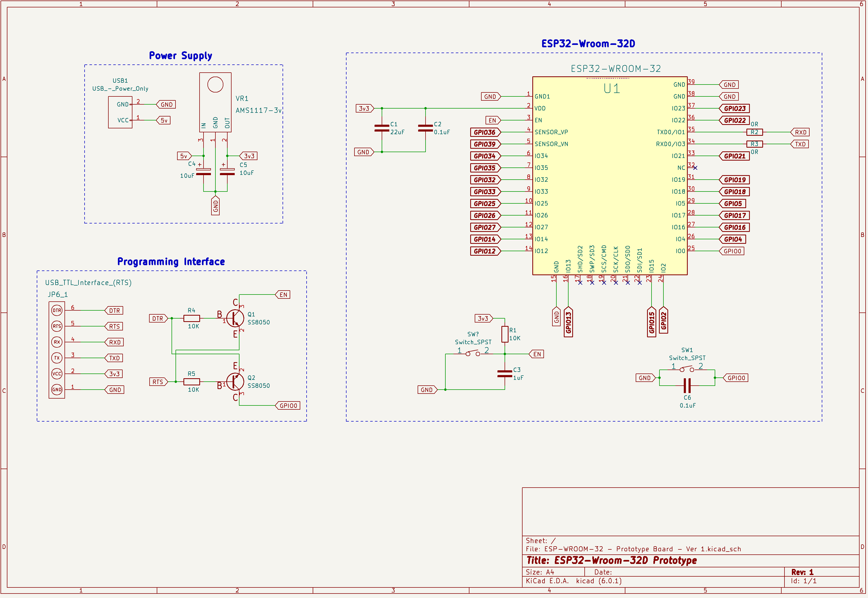868x598 pixels.
Task: Click the GPIO26 net label
Action: pos(486,216)
